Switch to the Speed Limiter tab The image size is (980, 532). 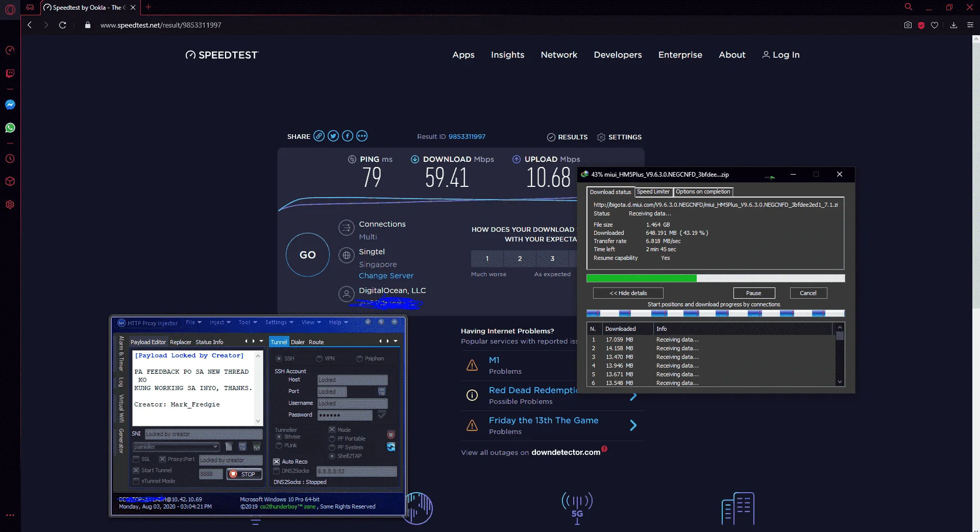coord(653,192)
